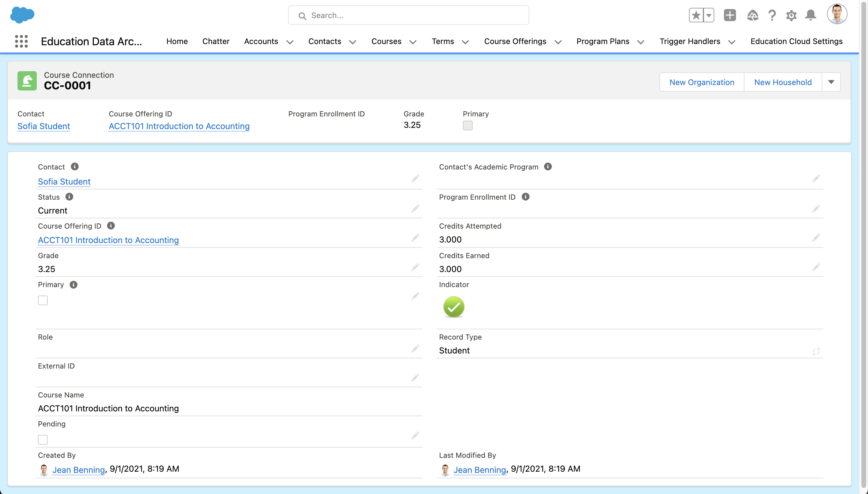Expand the Terms nav dropdown chevron
The height and width of the screenshot is (494, 868).
coord(465,42)
